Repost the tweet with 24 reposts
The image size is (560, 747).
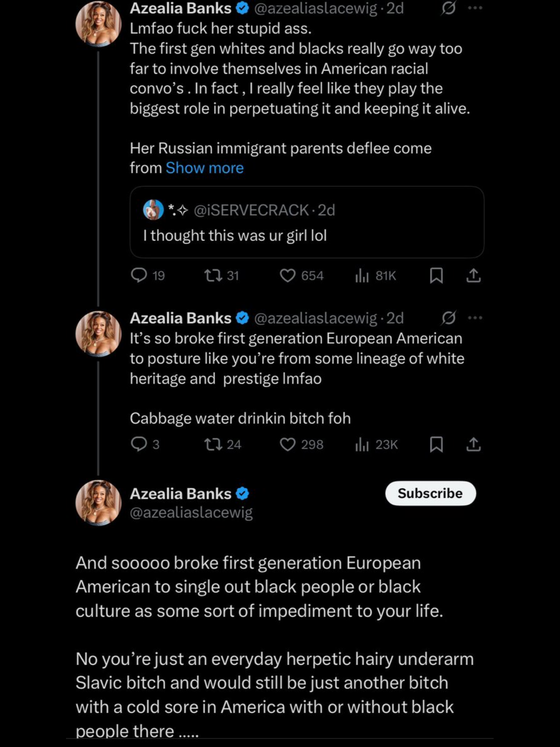coord(222,444)
